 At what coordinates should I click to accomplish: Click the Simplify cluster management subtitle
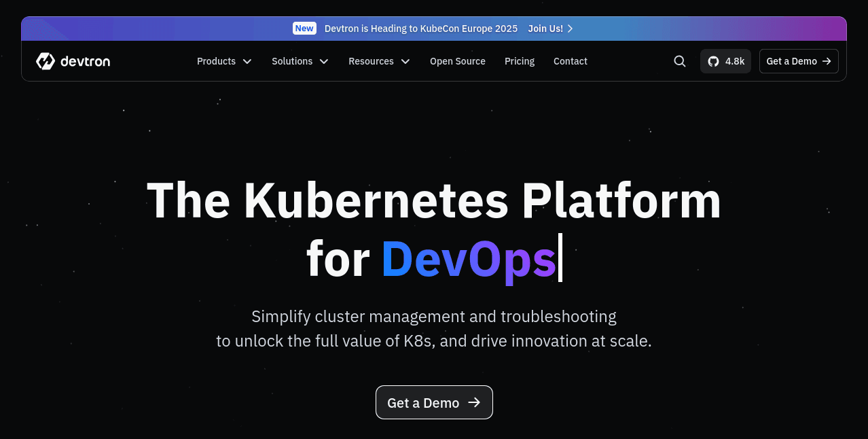point(434,328)
